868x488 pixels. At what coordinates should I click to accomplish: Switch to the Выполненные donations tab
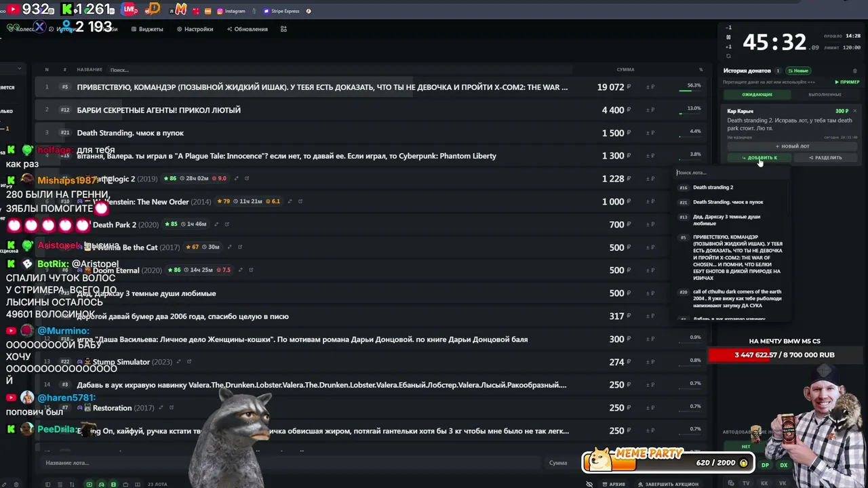825,94
